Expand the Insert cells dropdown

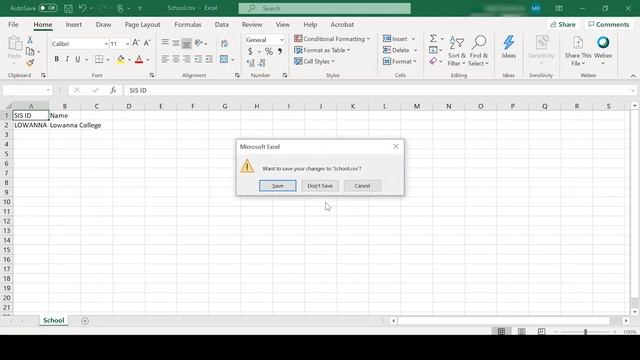click(413, 39)
